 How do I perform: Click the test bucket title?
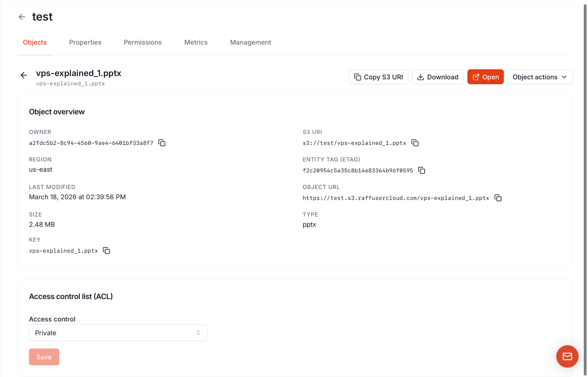[x=42, y=17]
